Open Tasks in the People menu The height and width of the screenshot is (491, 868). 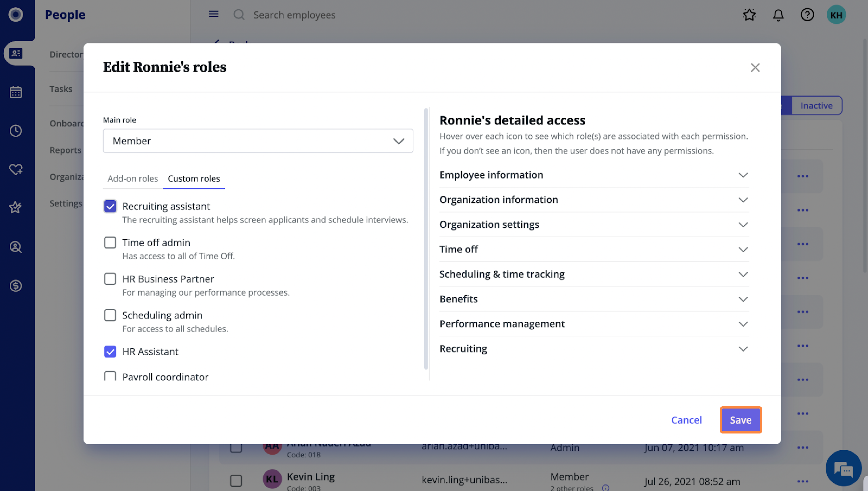point(61,89)
